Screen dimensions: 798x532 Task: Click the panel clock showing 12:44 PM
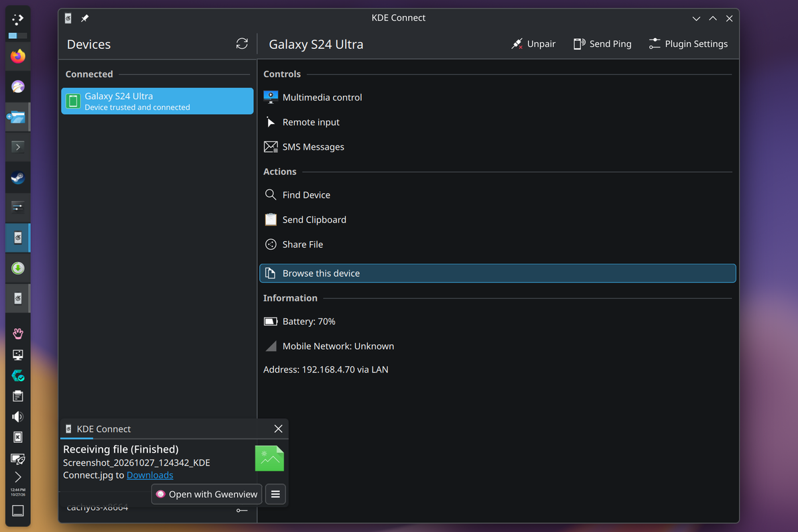(x=18, y=492)
